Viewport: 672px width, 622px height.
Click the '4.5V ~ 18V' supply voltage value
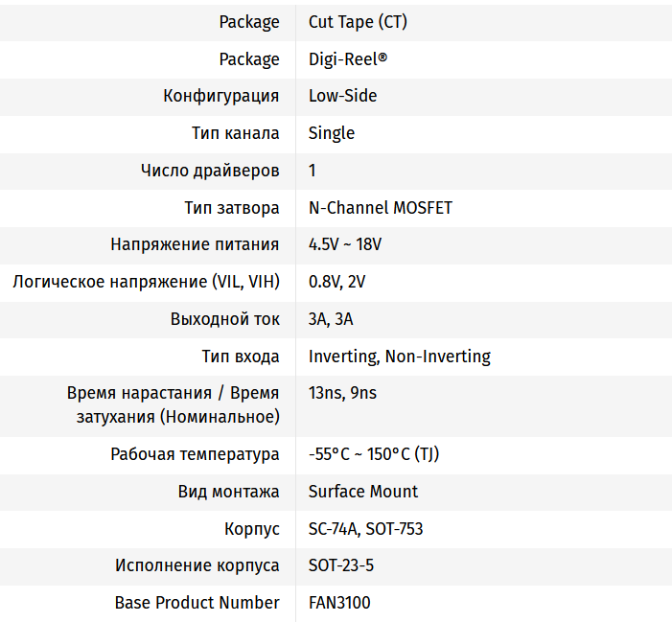345,244
